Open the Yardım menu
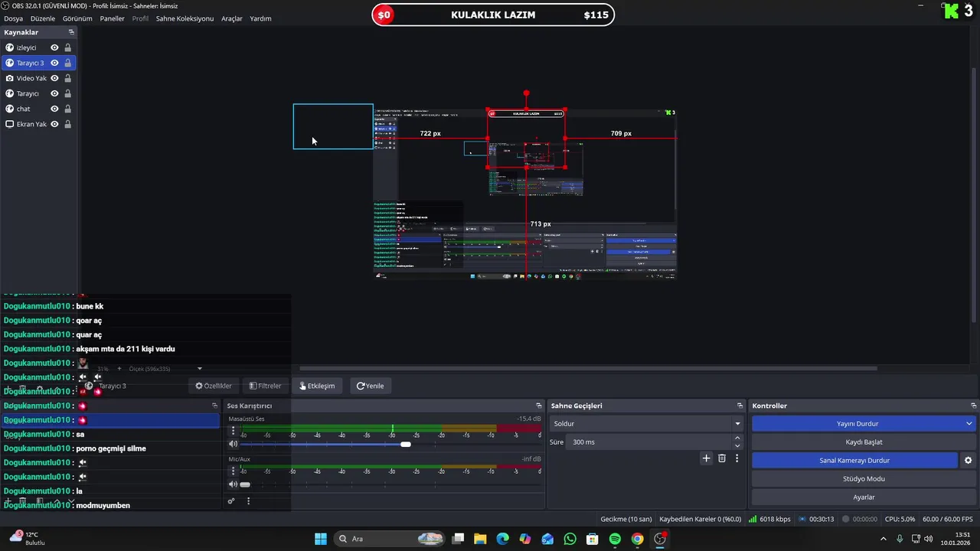980x551 pixels. (260, 18)
